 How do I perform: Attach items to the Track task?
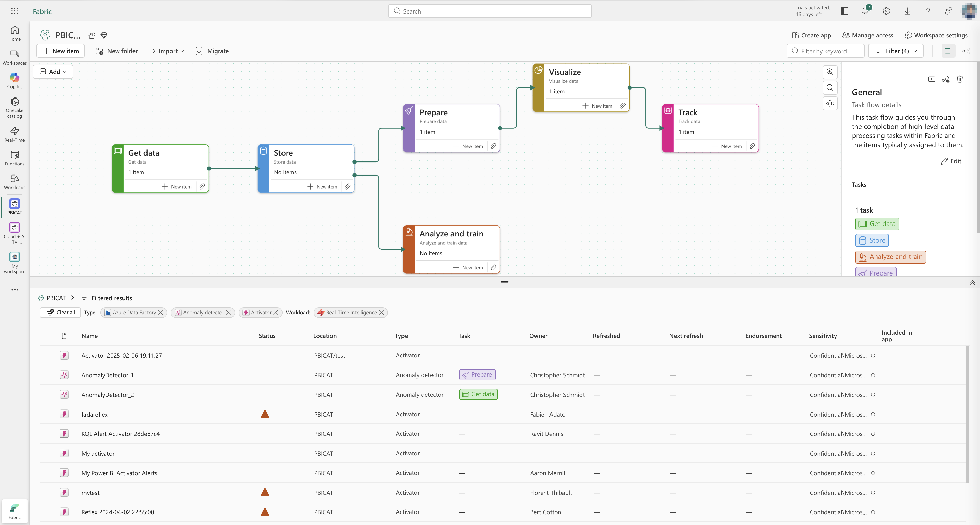(752, 146)
